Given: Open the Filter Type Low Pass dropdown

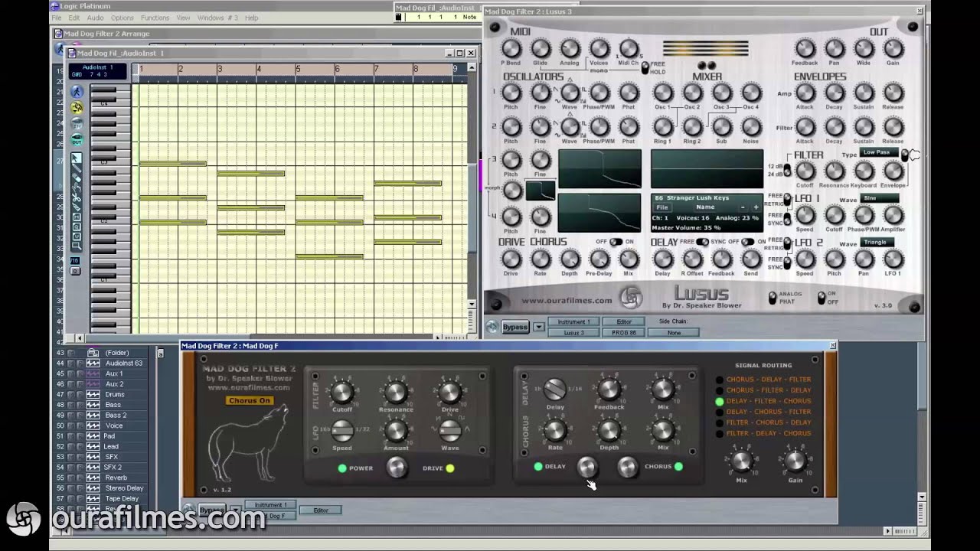Looking at the screenshot, I should 880,153.
